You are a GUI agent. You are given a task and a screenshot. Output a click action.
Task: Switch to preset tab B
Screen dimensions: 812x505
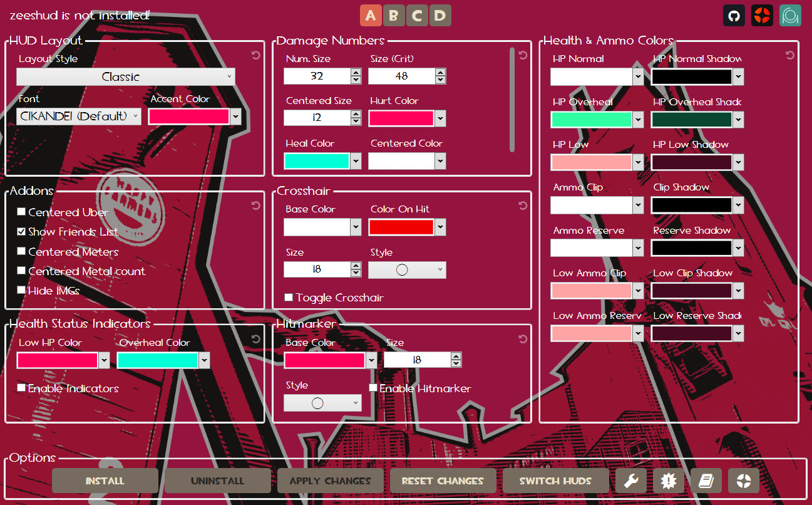tap(394, 15)
